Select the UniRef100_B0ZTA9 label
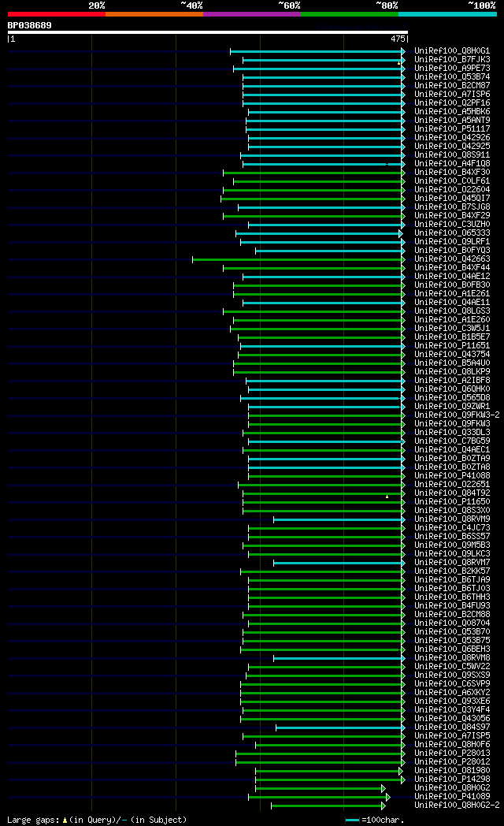Viewport: 504px width, 826px height. [x=452, y=459]
